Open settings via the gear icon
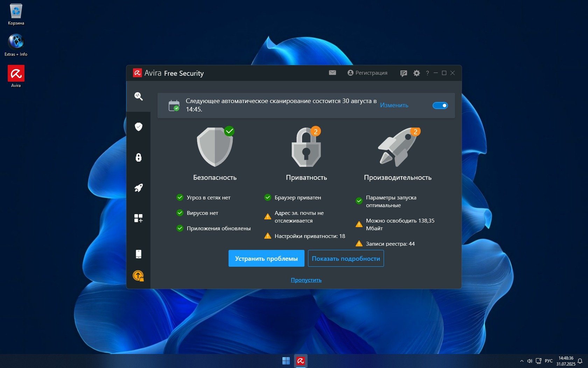 pyautogui.click(x=416, y=73)
